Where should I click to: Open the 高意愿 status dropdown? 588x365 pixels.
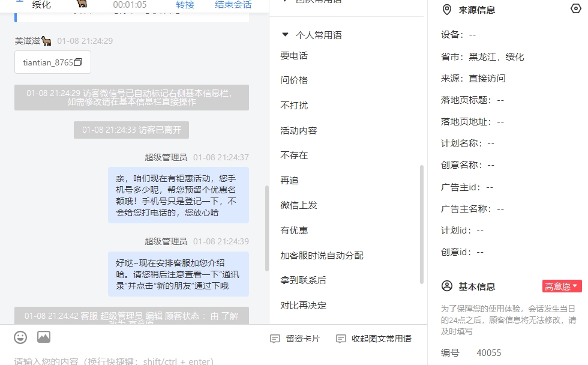click(562, 286)
